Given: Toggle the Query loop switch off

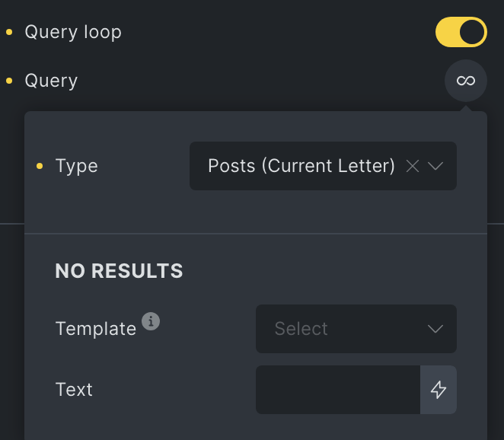Looking at the screenshot, I should [x=461, y=32].
